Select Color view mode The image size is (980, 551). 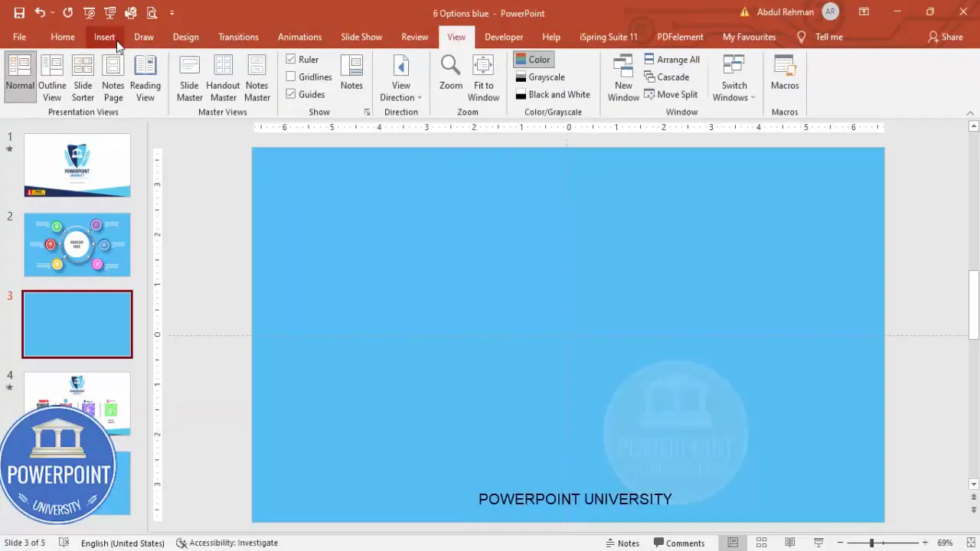(x=532, y=59)
